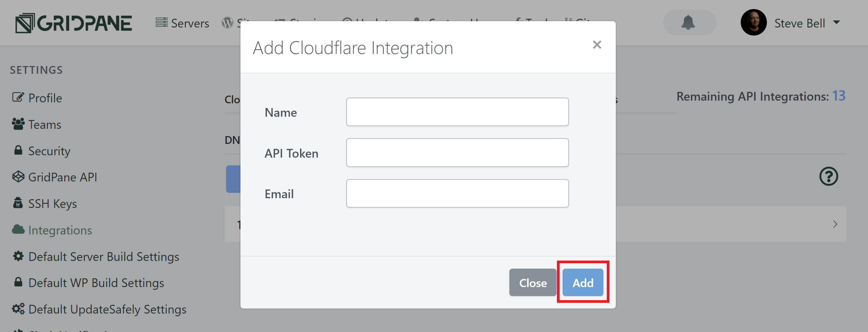Click the Teams group icon
Image resolution: width=868 pixels, height=332 pixels.
click(18, 124)
